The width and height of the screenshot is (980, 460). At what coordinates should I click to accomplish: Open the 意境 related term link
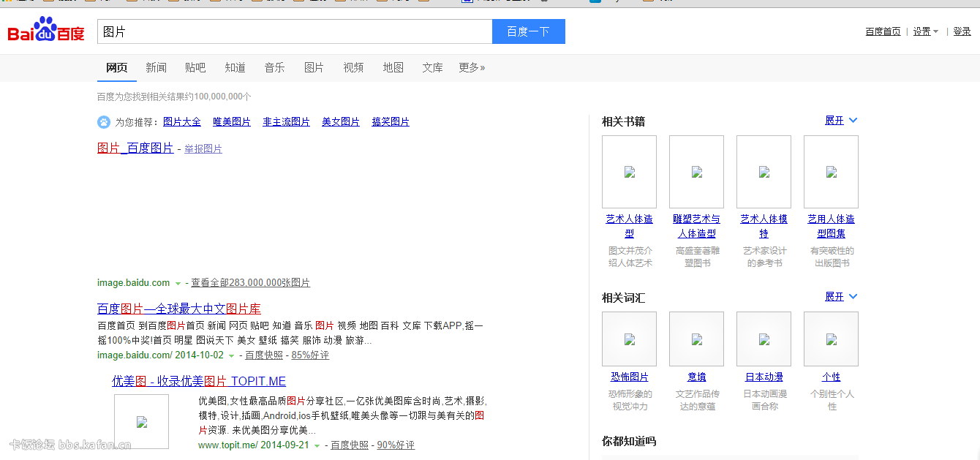pos(696,377)
